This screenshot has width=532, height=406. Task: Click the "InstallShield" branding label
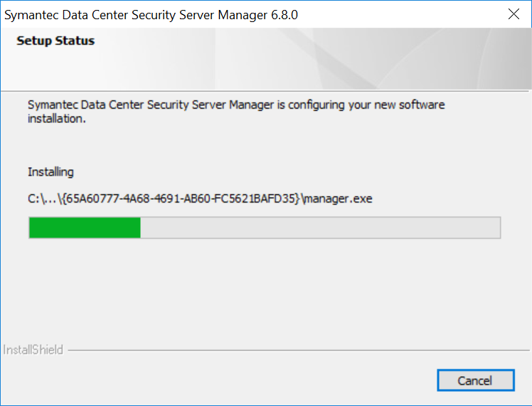click(33, 350)
